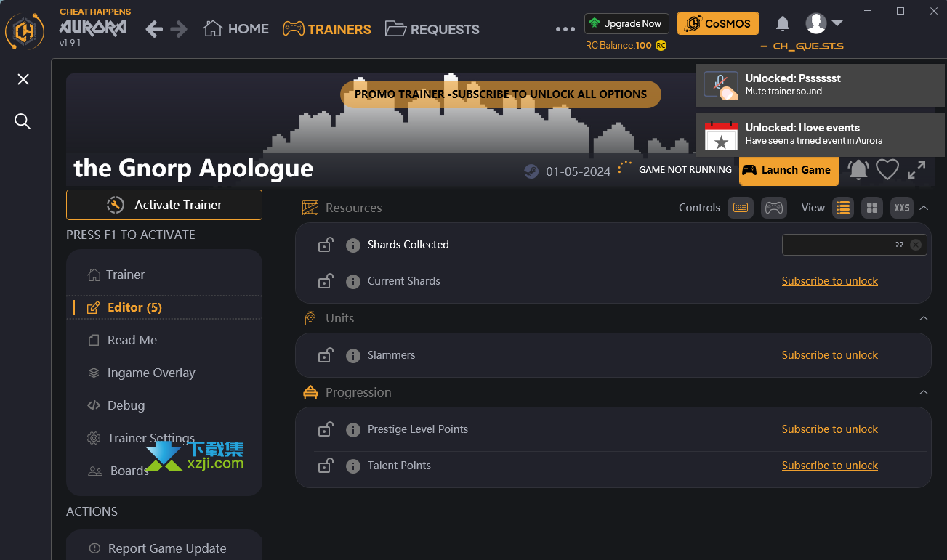947x560 pixels.
Task: Go back with the left arrow
Action: pyautogui.click(x=153, y=29)
